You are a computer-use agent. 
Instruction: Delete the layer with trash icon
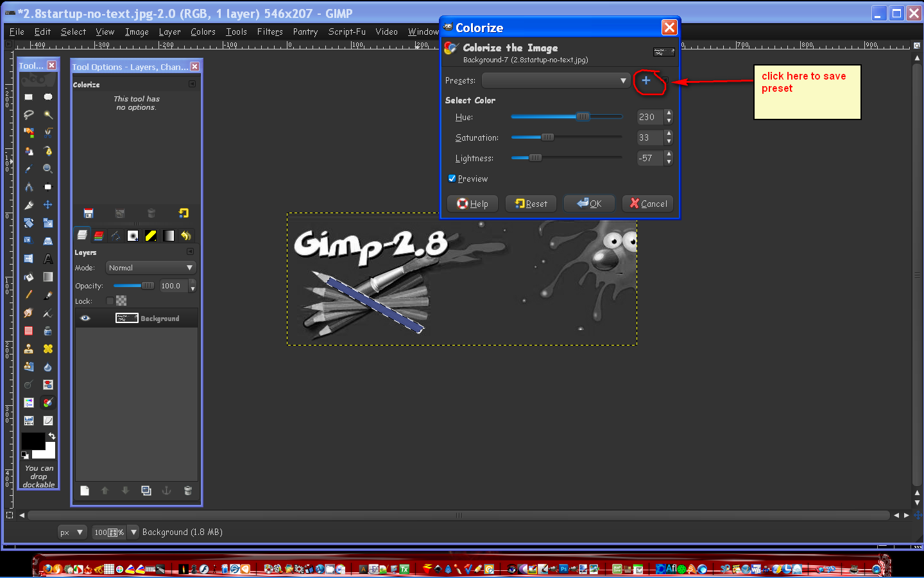coord(188,491)
